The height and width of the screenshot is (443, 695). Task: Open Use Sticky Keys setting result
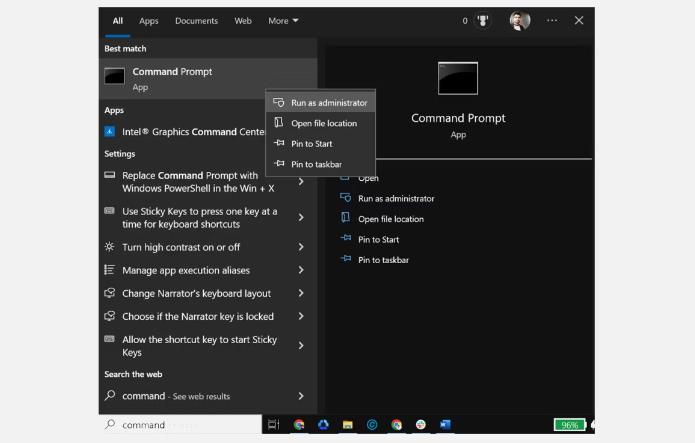coord(200,218)
